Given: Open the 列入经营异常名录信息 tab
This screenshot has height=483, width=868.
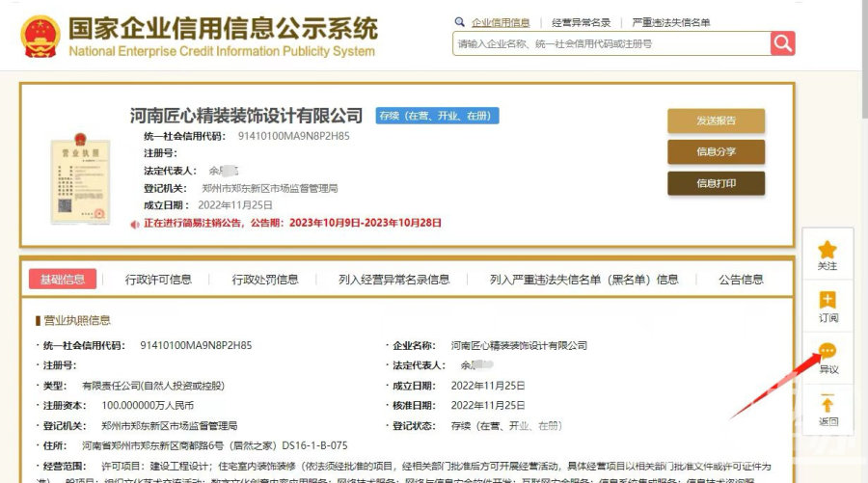Looking at the screenshot, I should coord(393,280).
